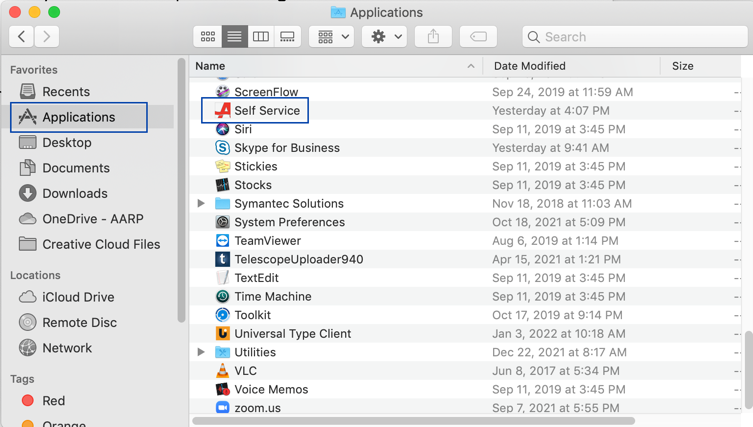This screenshot has height=427, width=753.
Task: Open Creative Cloud Files in the sidebar
Action: click(x=89, y=244)
